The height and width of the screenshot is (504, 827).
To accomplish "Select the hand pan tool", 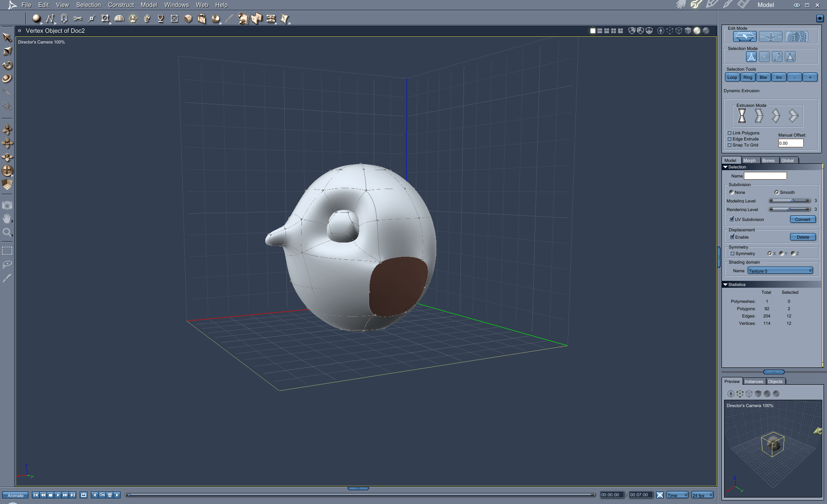I will tap(7, 219).
